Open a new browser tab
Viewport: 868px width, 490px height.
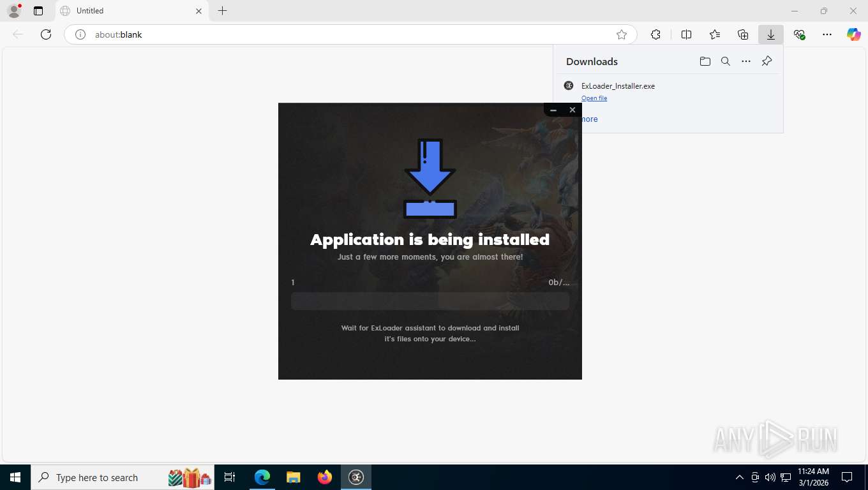(222, 11)
